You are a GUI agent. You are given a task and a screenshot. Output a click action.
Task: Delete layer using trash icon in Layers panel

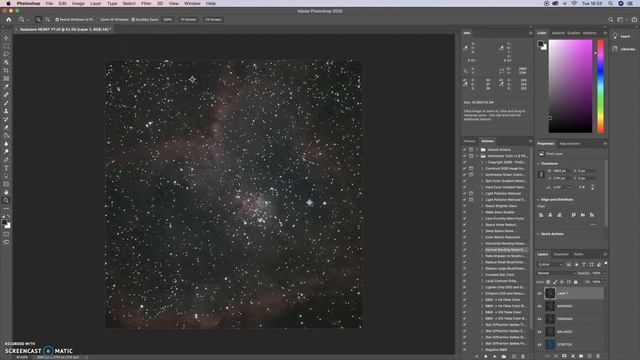tap(598, 356)
